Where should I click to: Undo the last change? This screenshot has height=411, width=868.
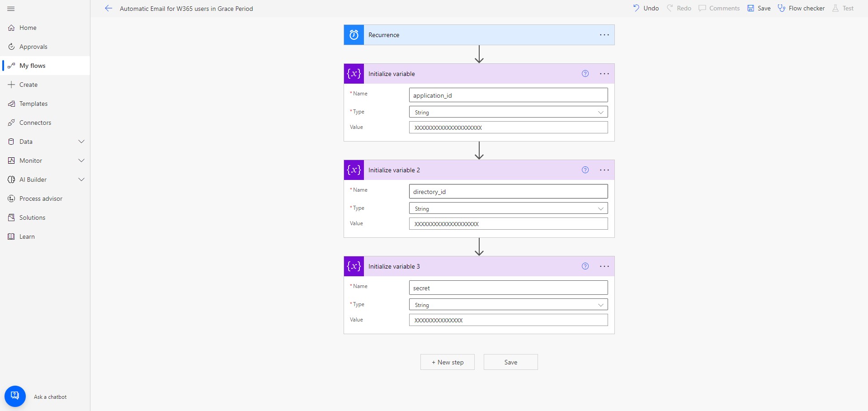(645, 8)
